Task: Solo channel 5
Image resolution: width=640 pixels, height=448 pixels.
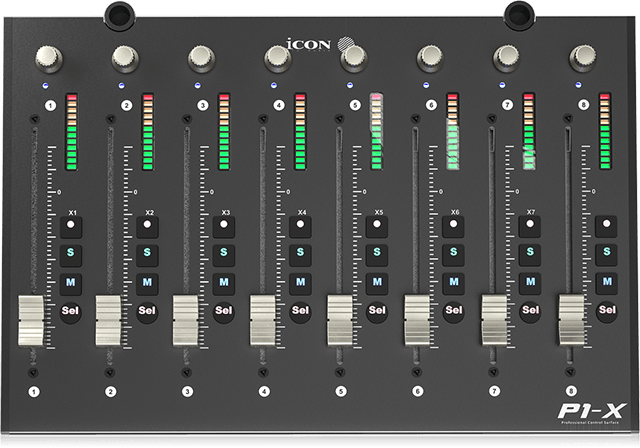Action: click(x=377, y=255)
